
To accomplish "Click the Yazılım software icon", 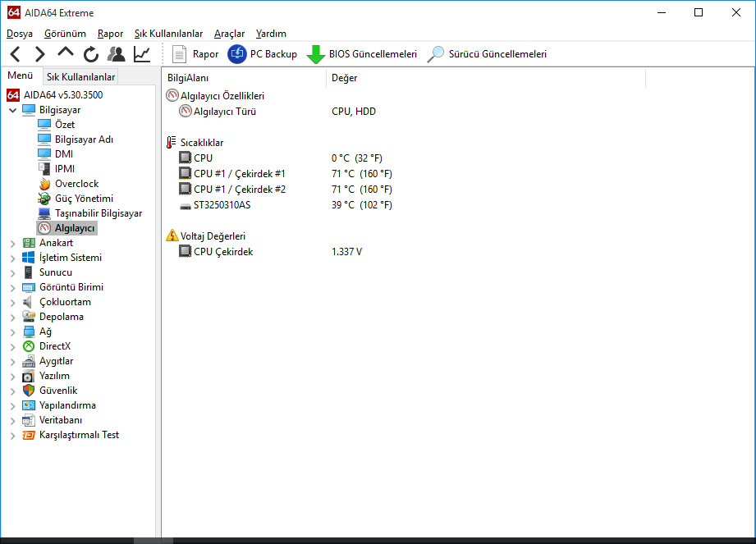I will click(x=29, y=376).
